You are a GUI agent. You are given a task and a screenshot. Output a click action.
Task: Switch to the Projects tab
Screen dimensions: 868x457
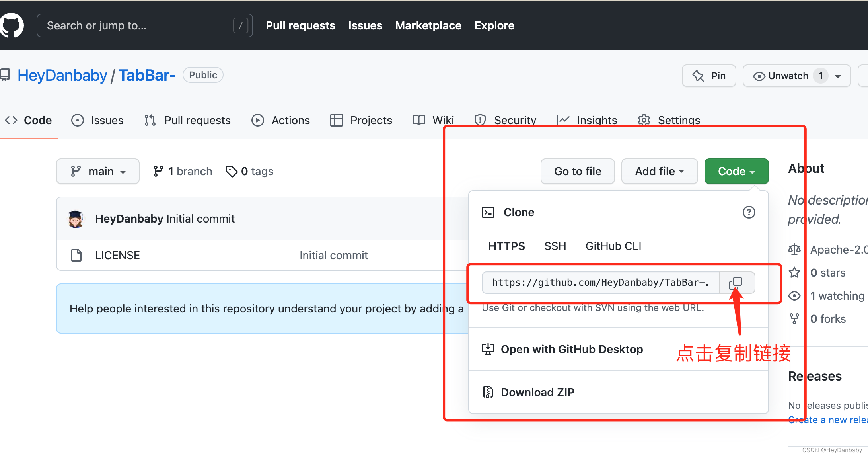(361, 120)
